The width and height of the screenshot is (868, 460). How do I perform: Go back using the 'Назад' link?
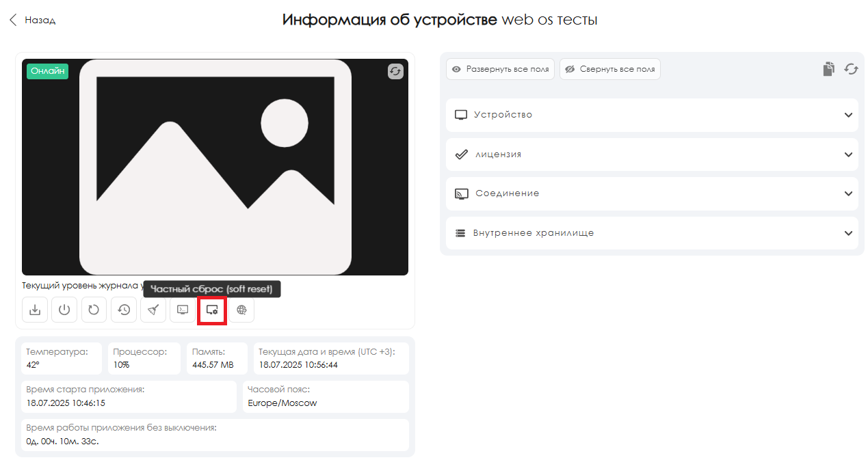click(x=33, y=21)
